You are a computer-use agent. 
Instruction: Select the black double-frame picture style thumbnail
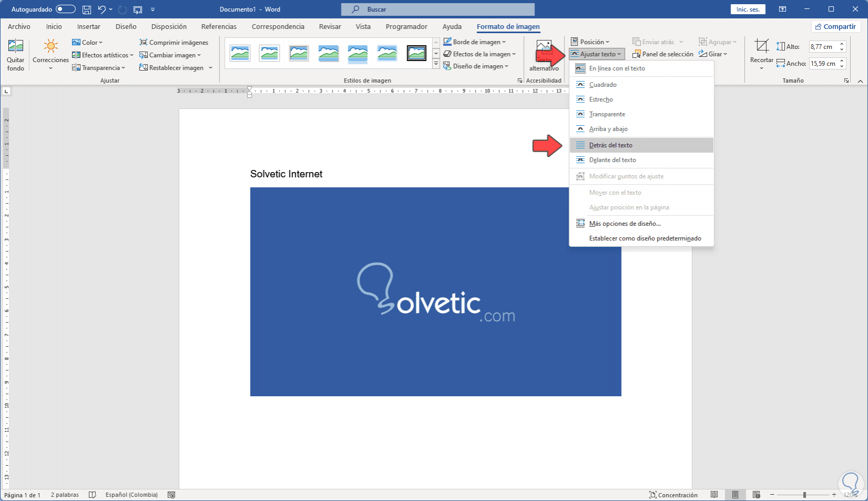[417, 53]
